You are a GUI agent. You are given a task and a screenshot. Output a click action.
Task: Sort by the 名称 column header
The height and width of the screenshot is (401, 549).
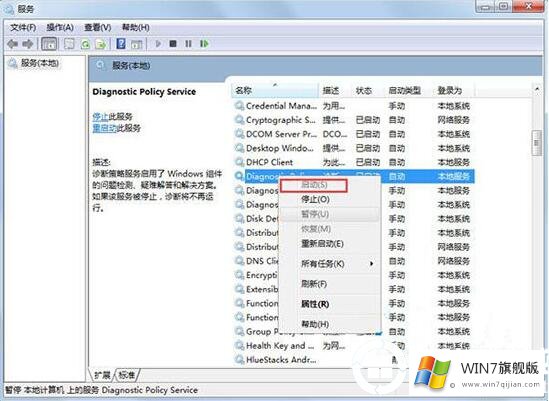[275, 90]
